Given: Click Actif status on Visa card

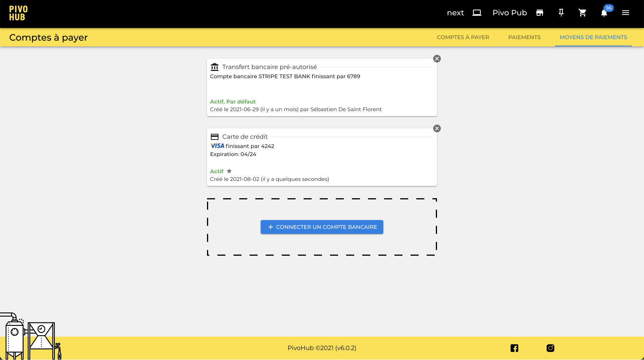Looking at the screenshot, I should click(x=217, y=171).
